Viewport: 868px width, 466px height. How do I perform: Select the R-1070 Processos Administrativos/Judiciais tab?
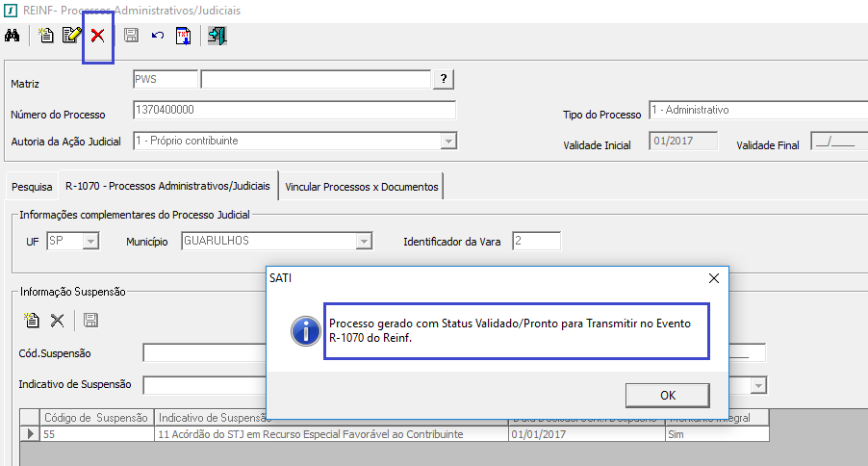[x=167, y=186]
